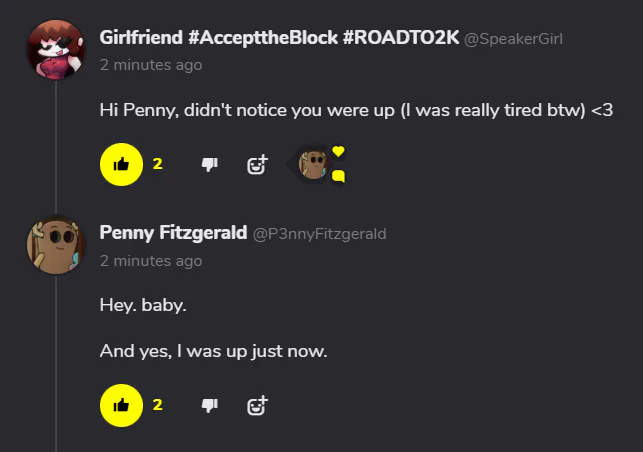The height and width of the screenshot is (452, 643).
Task: Click the @P3nnyFitzgerald handle
Action: coord(319,234)
